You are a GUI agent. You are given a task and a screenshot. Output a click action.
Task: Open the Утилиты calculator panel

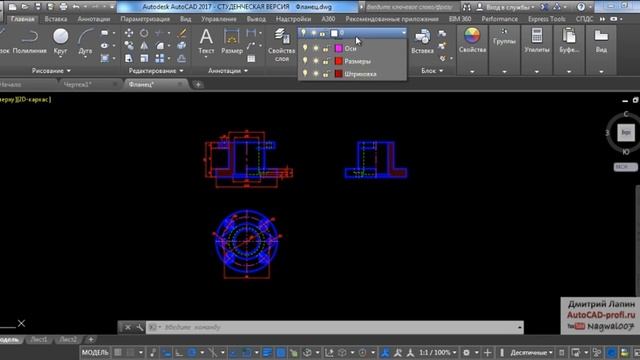click(537, 41)
